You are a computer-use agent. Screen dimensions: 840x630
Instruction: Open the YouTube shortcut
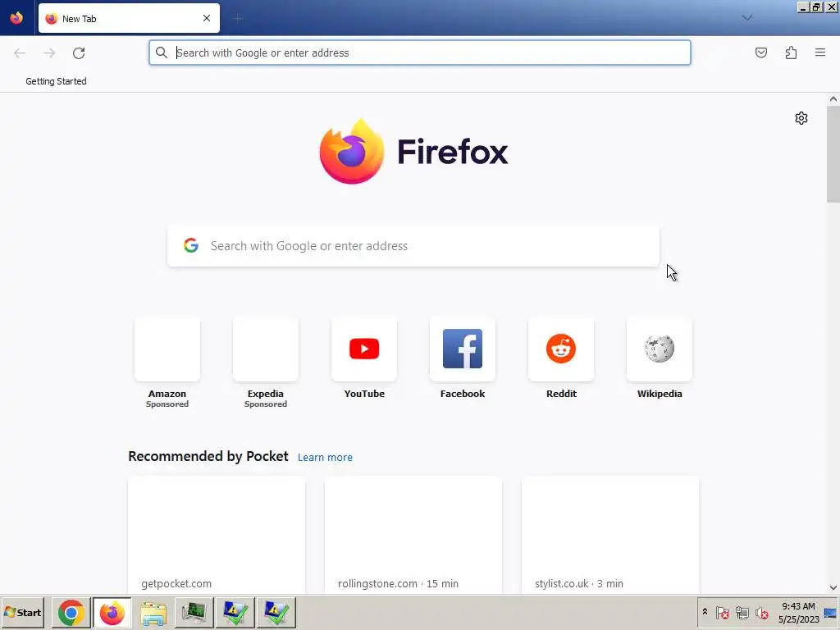(x=364, y=359)
